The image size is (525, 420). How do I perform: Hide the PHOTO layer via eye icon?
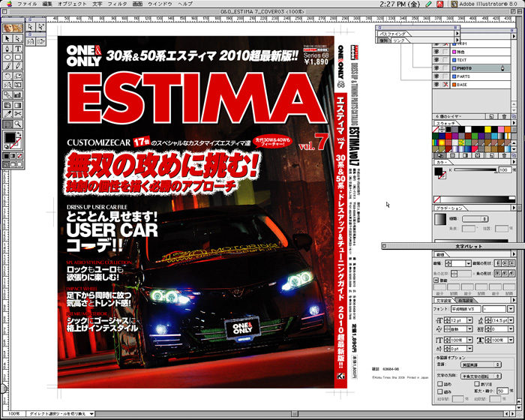[436, 68]
